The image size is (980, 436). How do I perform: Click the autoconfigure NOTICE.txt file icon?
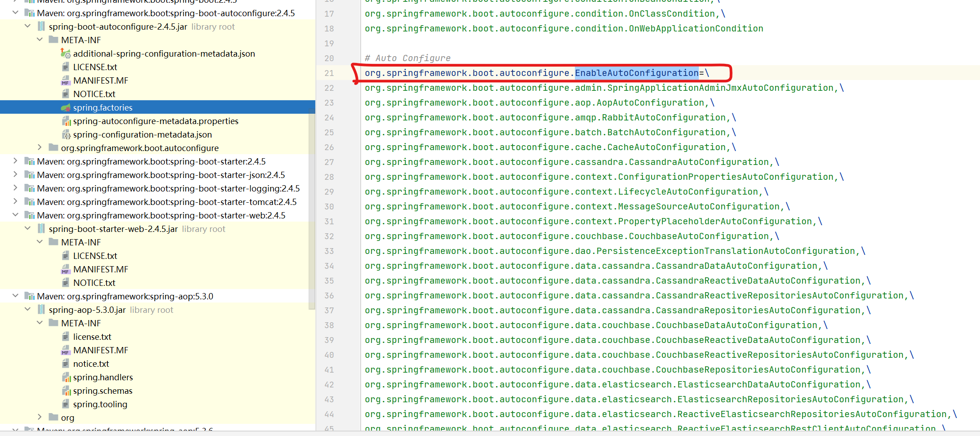[66, 94]
